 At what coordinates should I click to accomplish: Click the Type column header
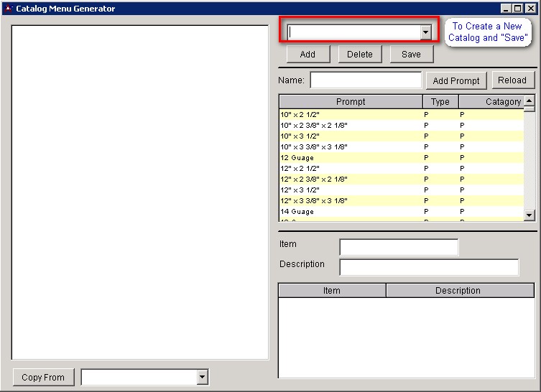point(440,102)
